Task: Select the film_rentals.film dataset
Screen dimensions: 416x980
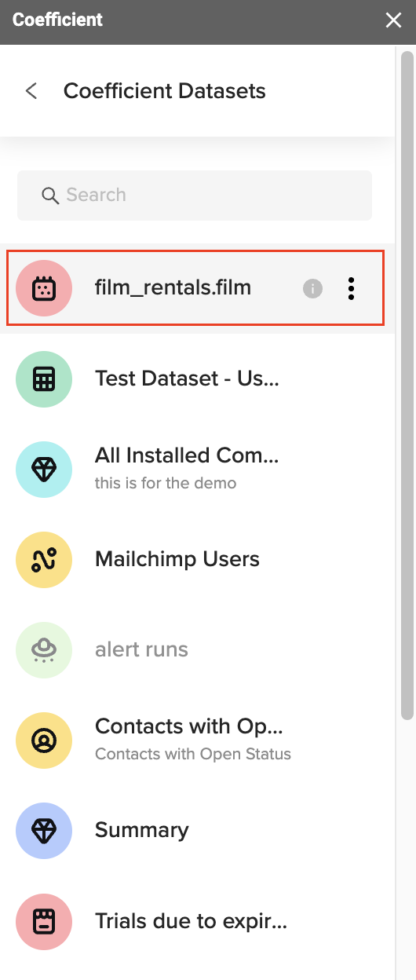Action: [196, 288]
